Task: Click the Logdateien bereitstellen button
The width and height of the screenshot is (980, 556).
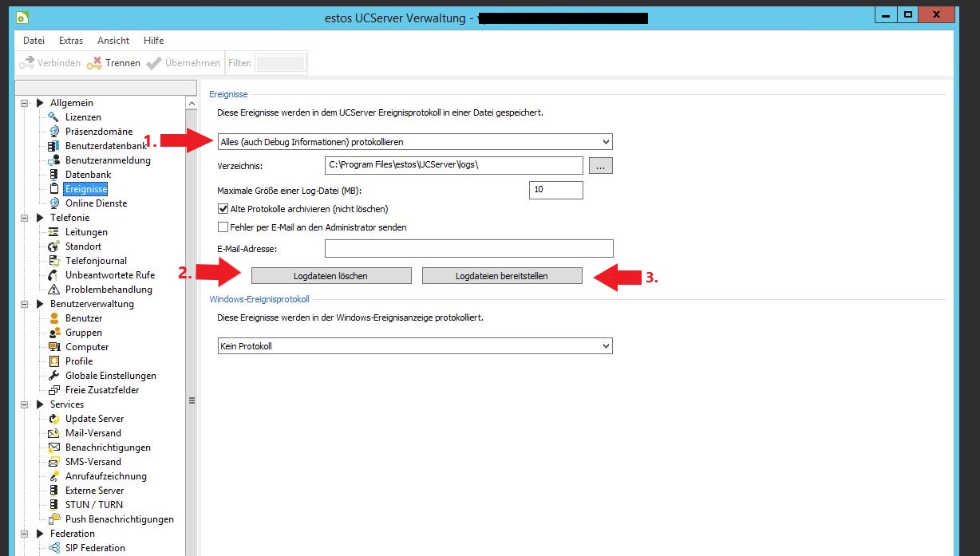Action: [x=502, y=275]
